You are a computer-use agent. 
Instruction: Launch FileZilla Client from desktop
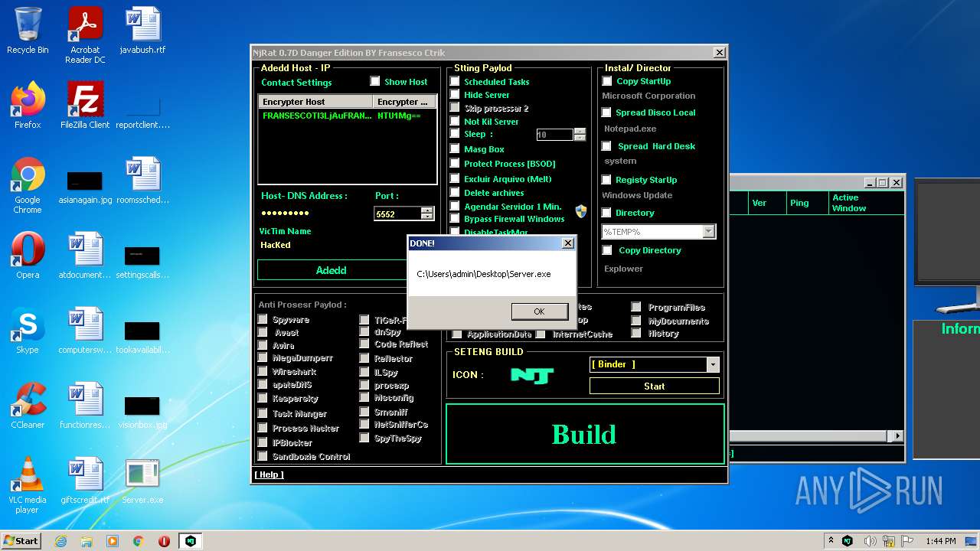pyautogui.click(x=85, y=106)
